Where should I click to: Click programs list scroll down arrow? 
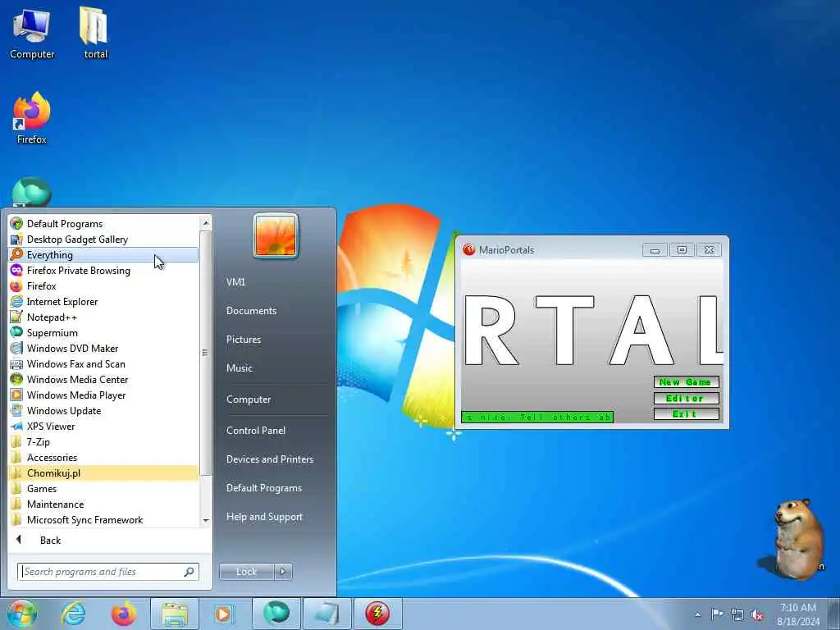point(206,521)
